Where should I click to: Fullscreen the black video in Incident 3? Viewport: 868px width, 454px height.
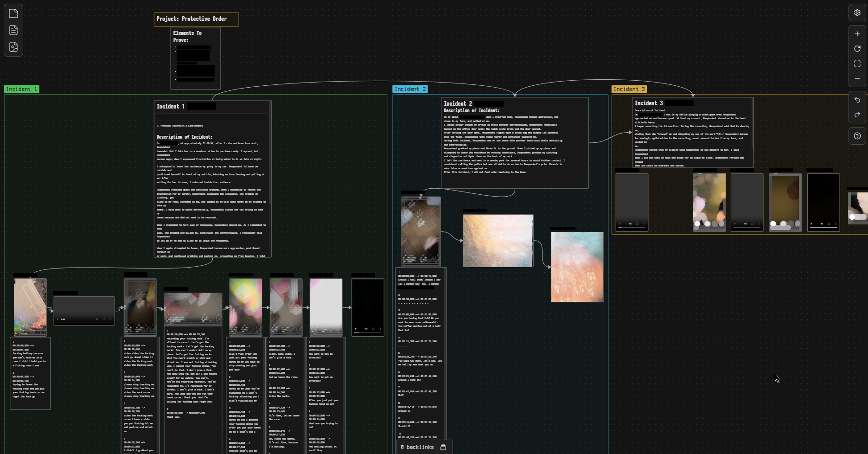[829, 224]
